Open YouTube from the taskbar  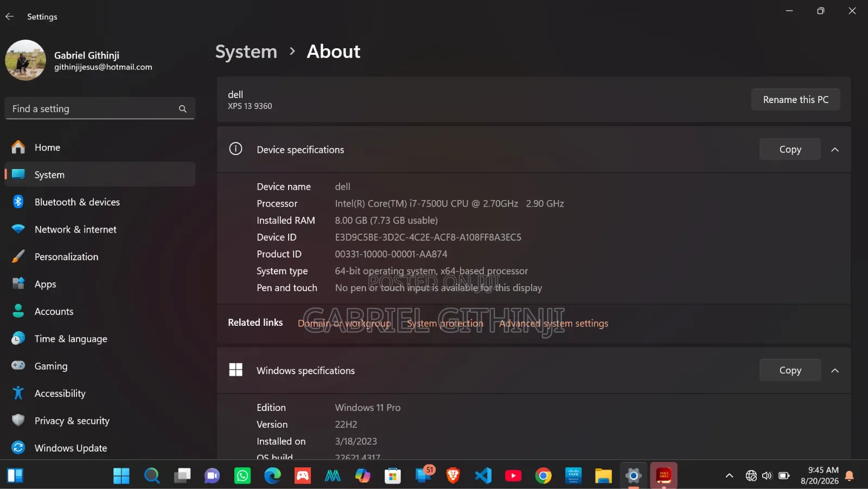click(x=513, y=476)
